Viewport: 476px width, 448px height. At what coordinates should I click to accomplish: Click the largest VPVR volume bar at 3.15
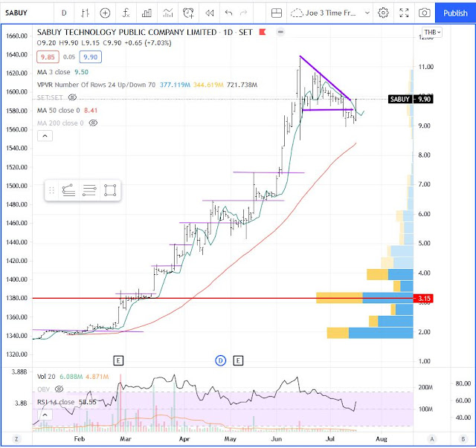pyautogui.click(x=364, y=298)
